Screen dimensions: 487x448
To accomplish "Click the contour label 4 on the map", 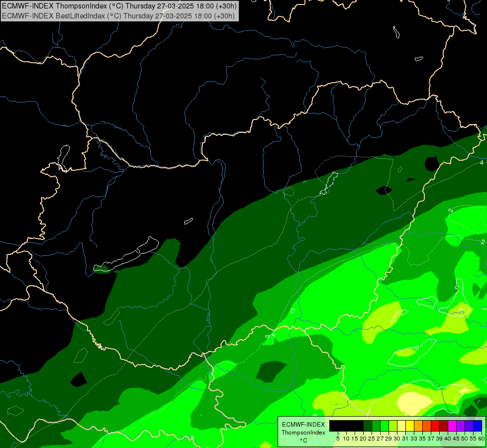I will click(x=482, y=163).
